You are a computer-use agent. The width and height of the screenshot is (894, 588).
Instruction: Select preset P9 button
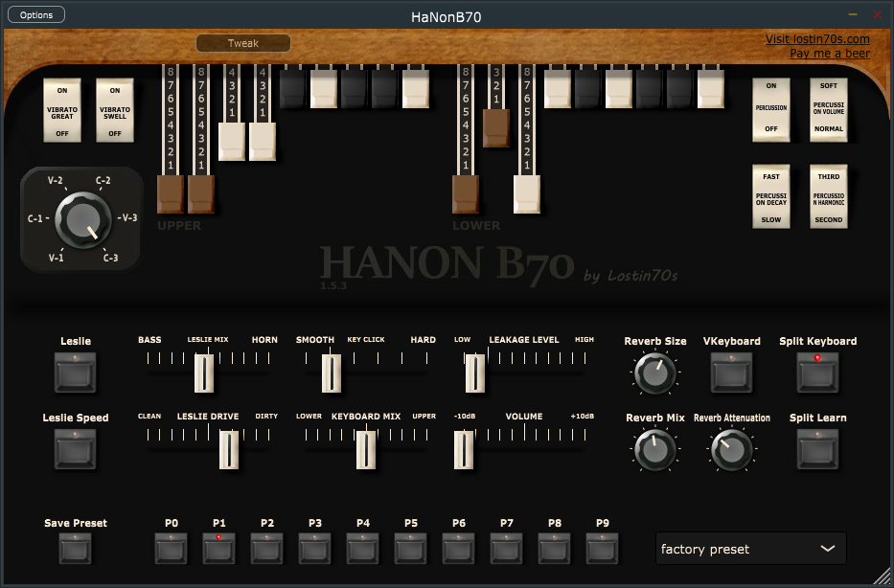(x=602, y=550)
